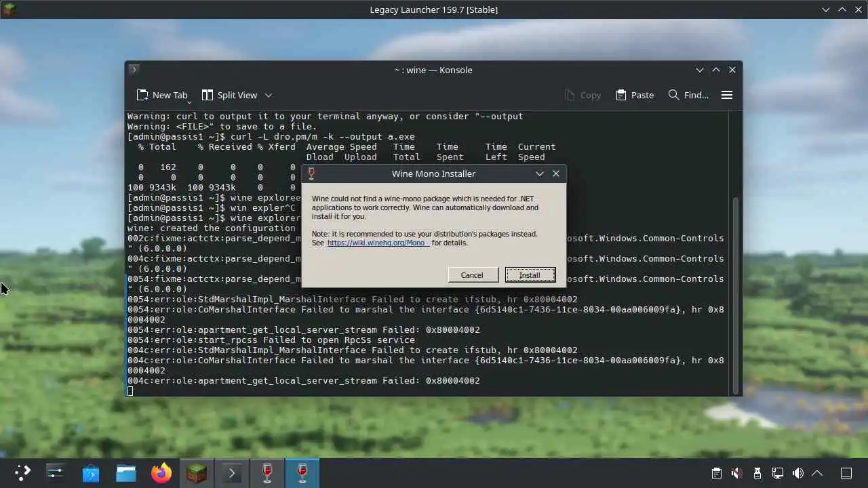Click the Paste toolbar button

click(x=635, y=95)
